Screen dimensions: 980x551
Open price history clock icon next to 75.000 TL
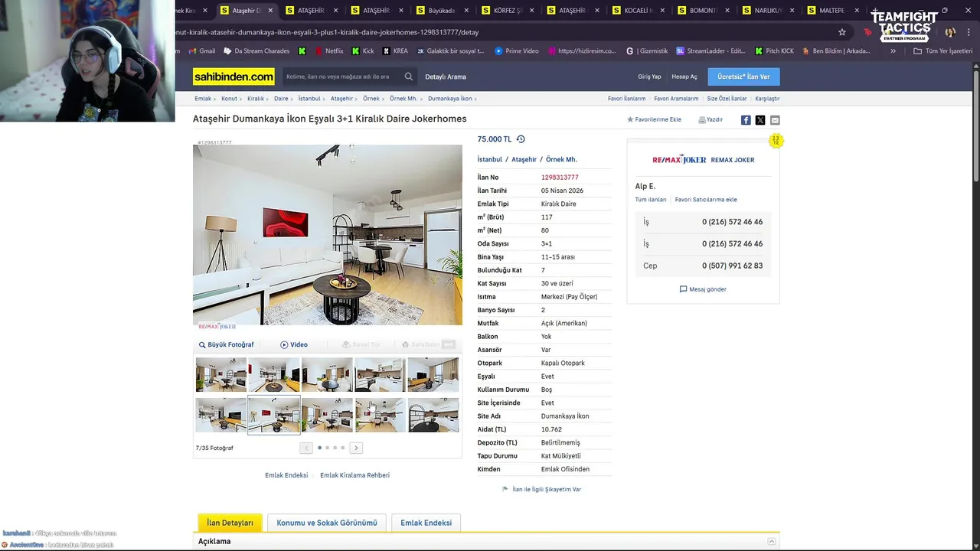tap(521, 139)
